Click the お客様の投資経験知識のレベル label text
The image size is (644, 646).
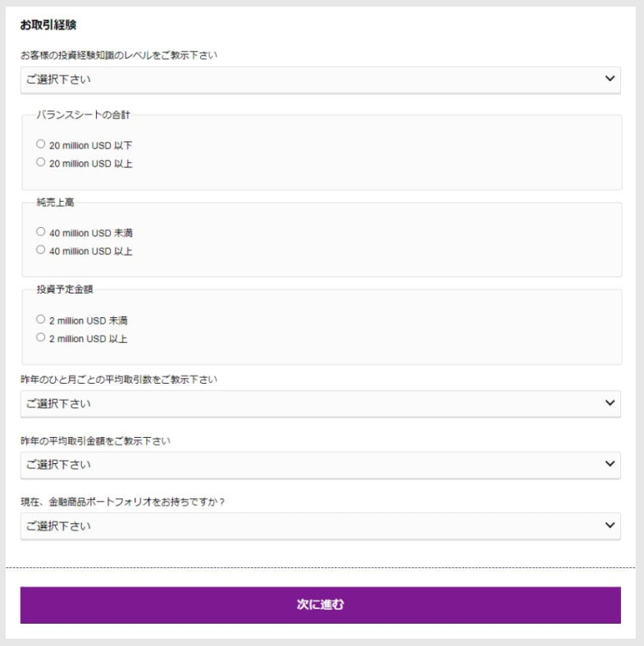pyautogui.click(x=119, y=55)
